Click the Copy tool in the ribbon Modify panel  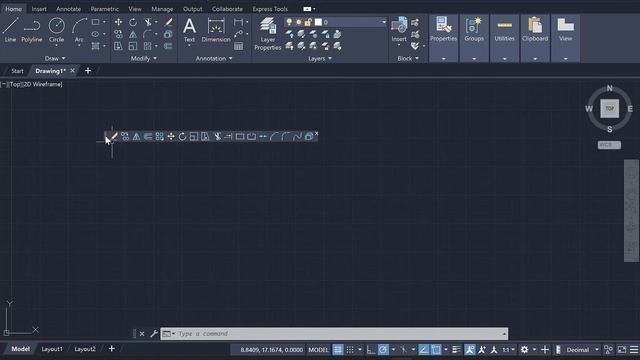[x=118, y=34]
